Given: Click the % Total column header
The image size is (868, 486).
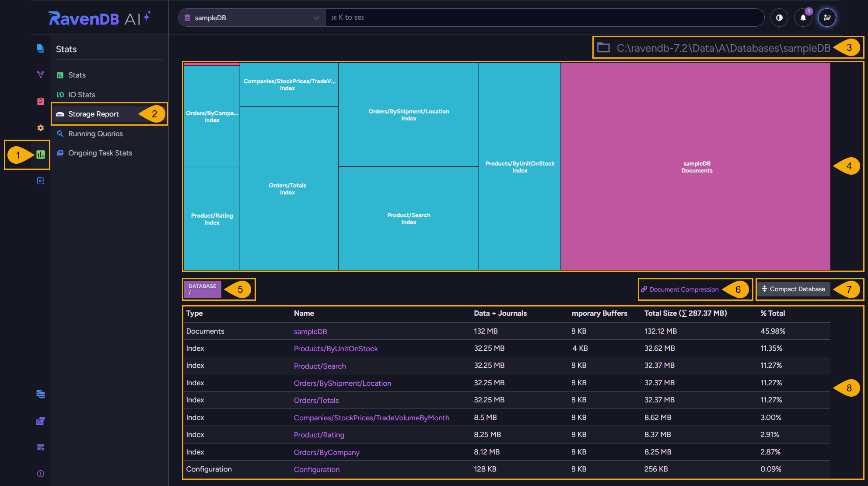Looking at the screenshot, I should (773, 313).
